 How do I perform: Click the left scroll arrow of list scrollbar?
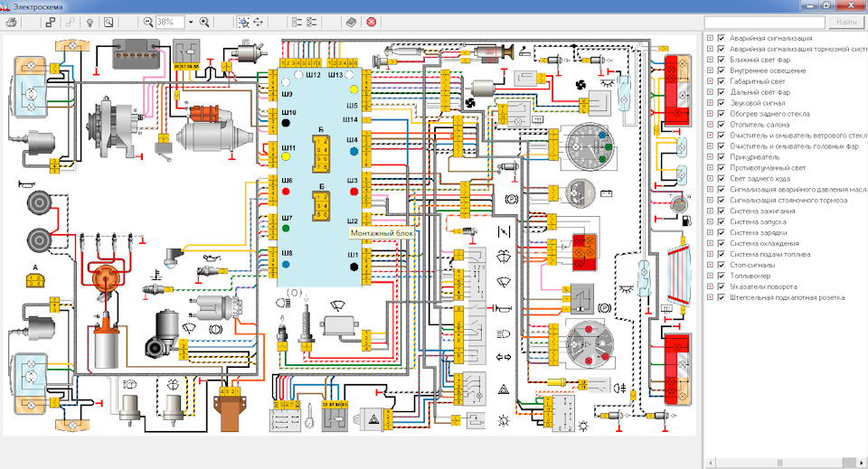711,463
